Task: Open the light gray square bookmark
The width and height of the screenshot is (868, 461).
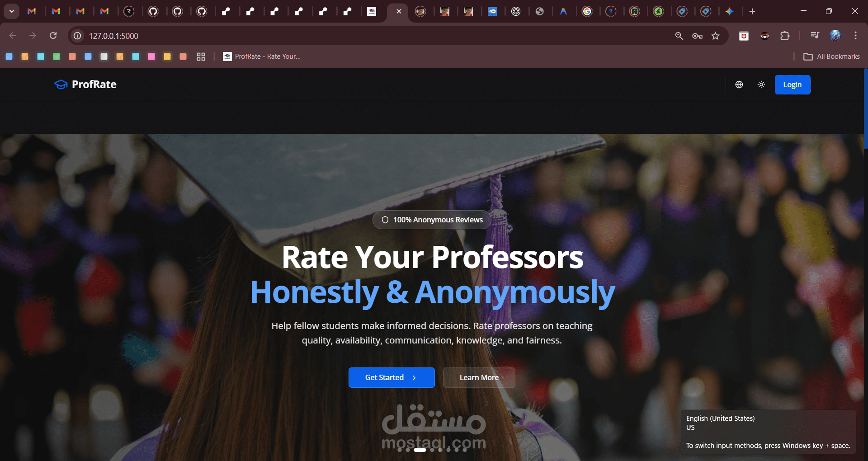Action: 104,56
